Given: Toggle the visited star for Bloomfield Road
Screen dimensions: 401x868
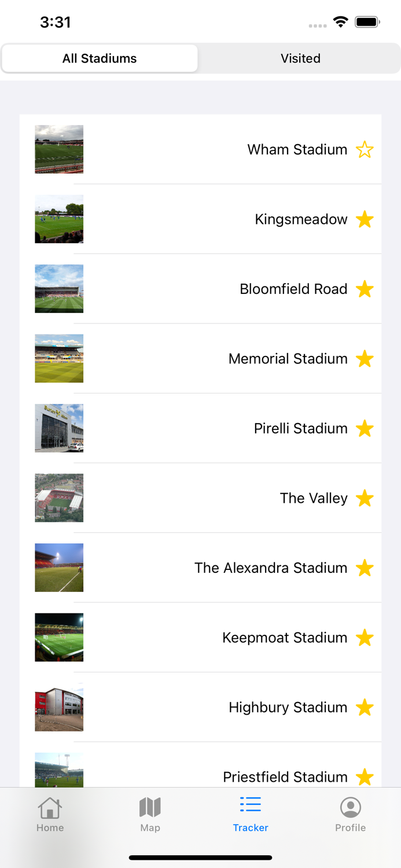Looking at the screenshot, I should tap(365, 289).
